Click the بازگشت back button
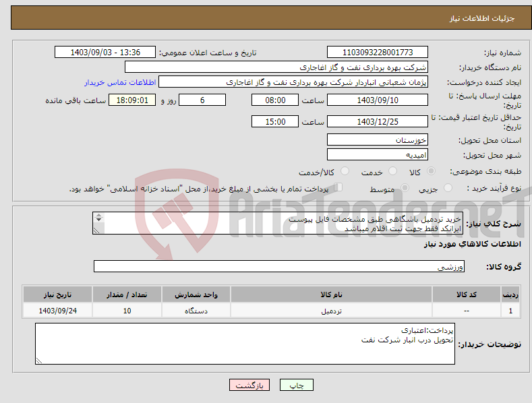The height and width of the screenshot is (403, 532). (249, 385)
